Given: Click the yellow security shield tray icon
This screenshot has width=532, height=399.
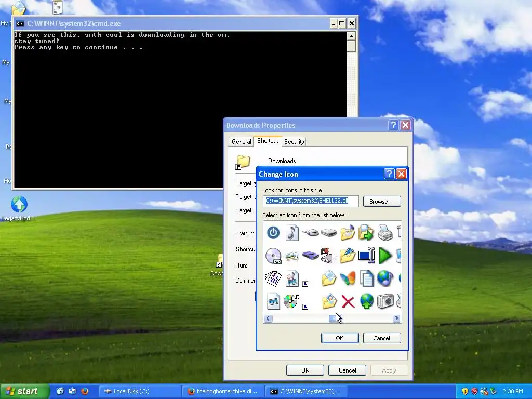Looking at the screenshot, I should [x=465, y=391].
